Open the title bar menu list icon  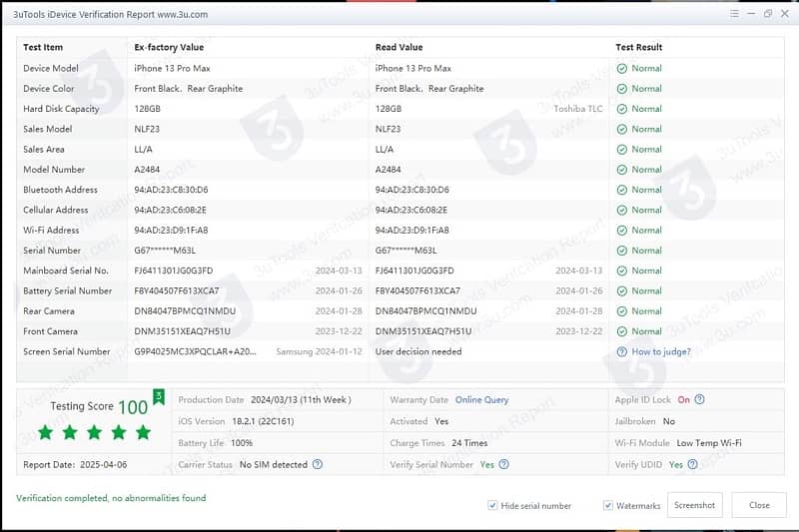pos(734,14)
